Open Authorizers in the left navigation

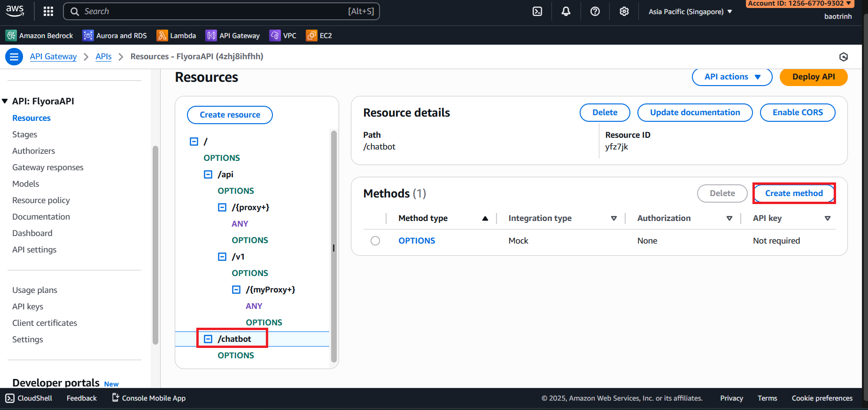coord(33,151)
